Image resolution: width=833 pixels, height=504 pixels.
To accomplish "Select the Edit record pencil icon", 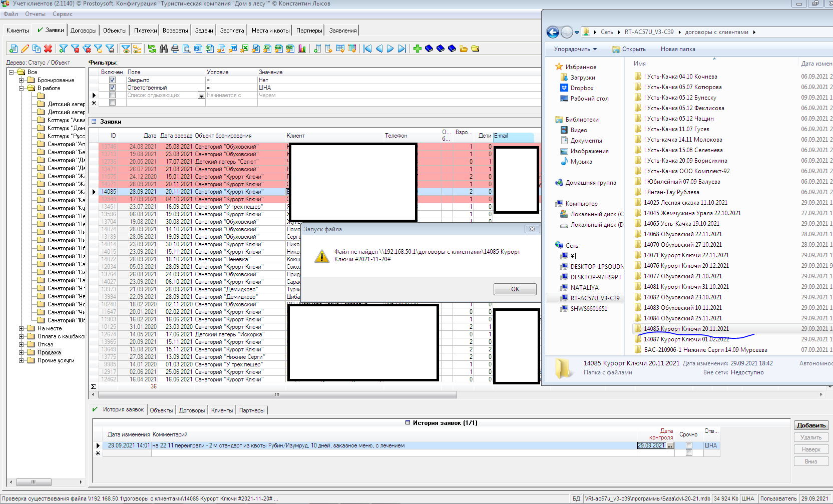I will (24, 49).
